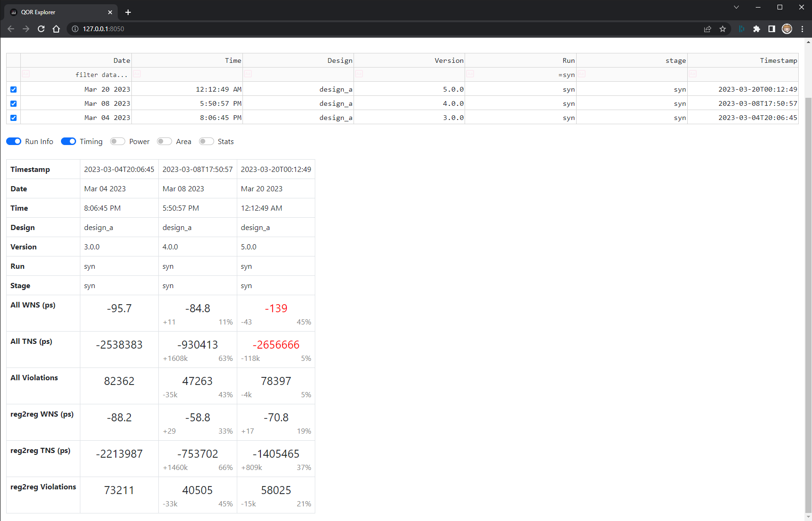Open the browser Extensions puzzle icon
The image size is (812, 521).
(757, 29)
